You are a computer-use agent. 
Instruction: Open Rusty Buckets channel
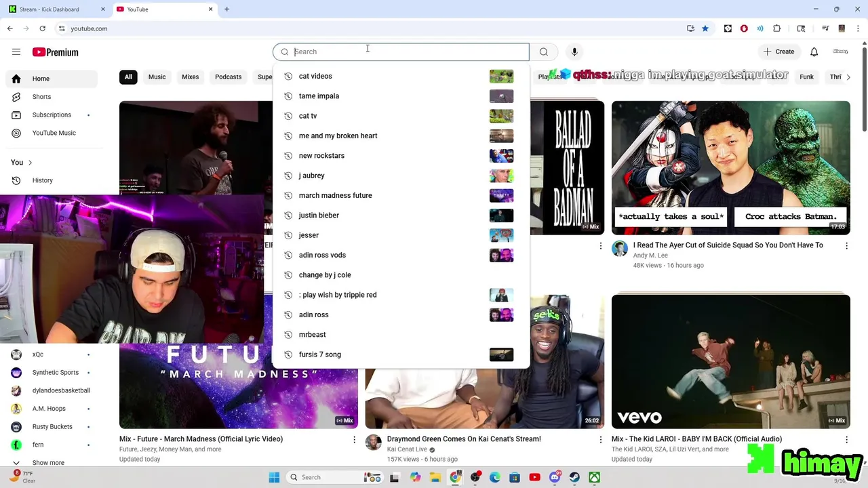pos(52,426)
